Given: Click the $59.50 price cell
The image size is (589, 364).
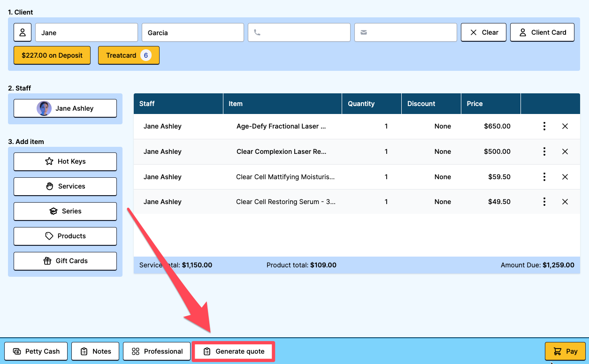Looking at the screenshot, I should click(499, 177).
